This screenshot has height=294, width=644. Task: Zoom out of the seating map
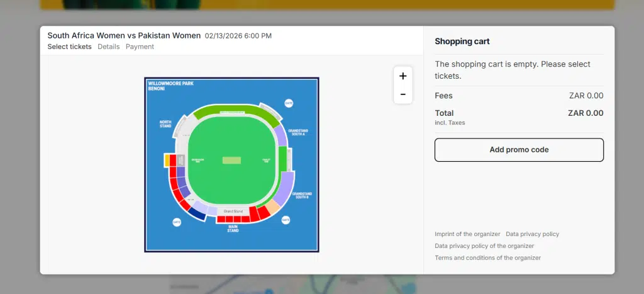(402, 94)
